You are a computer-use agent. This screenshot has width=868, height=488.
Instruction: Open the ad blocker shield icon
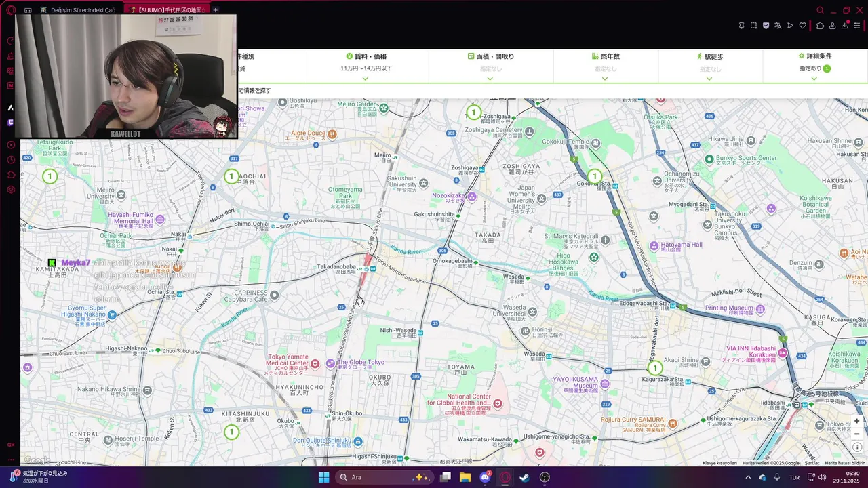766,26
